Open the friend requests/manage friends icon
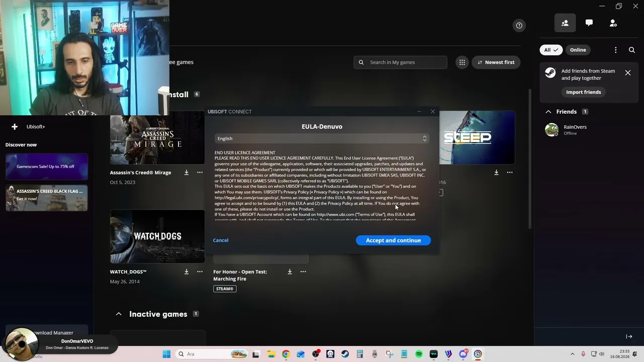644x362 pixels. 613,23
